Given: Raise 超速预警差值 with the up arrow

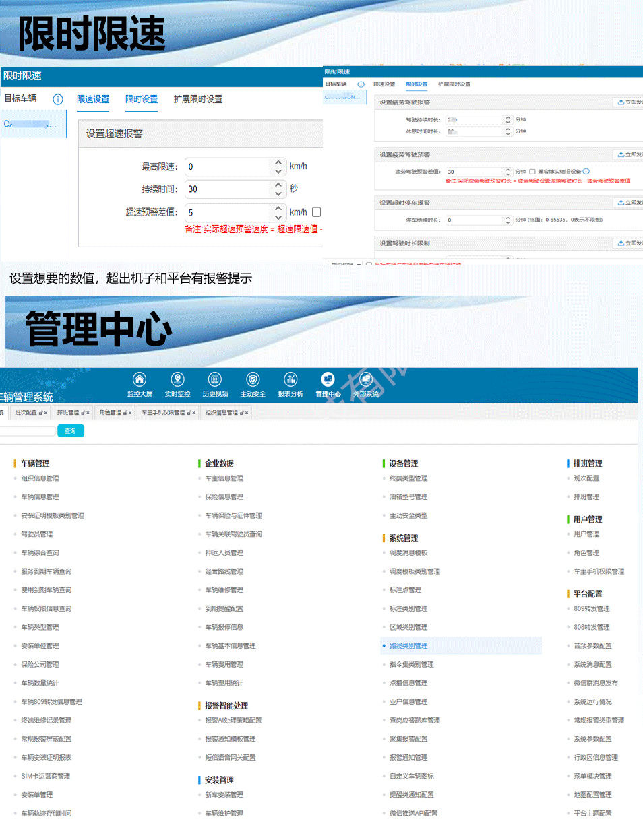Looking at the screenshot, I should (278, 208).
